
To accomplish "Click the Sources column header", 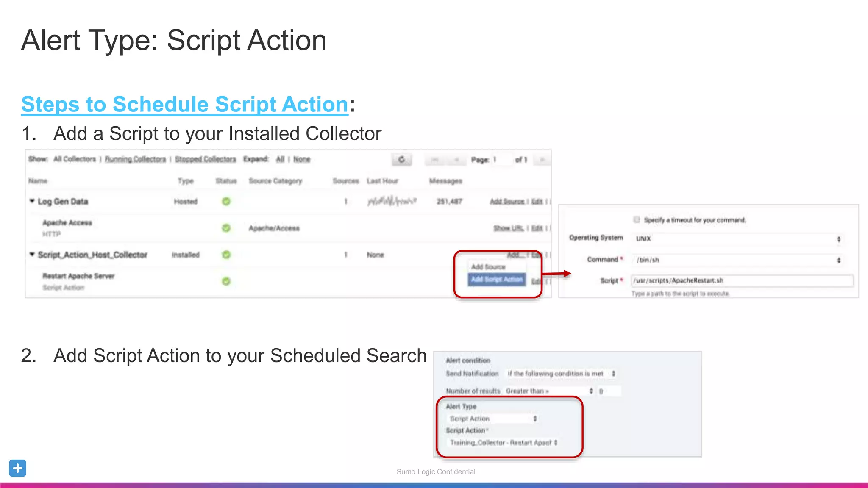I will pyautogui.click(x=346, y=181).
